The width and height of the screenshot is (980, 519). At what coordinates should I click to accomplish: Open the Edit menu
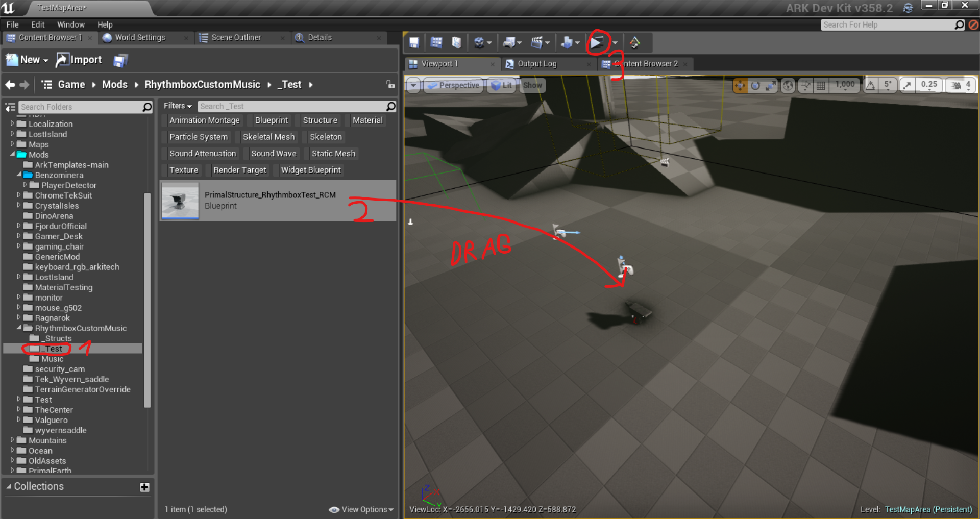[x=38, y=24]
